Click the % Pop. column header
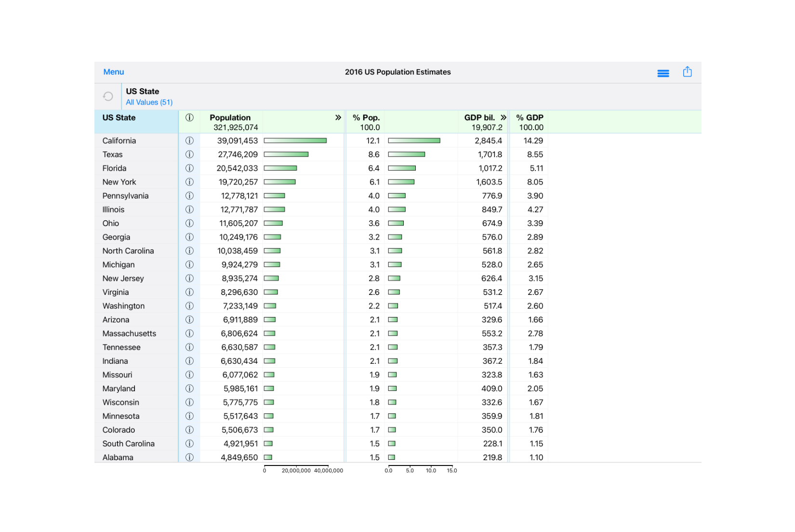This screenshot has width=795, height=532. 365,117
